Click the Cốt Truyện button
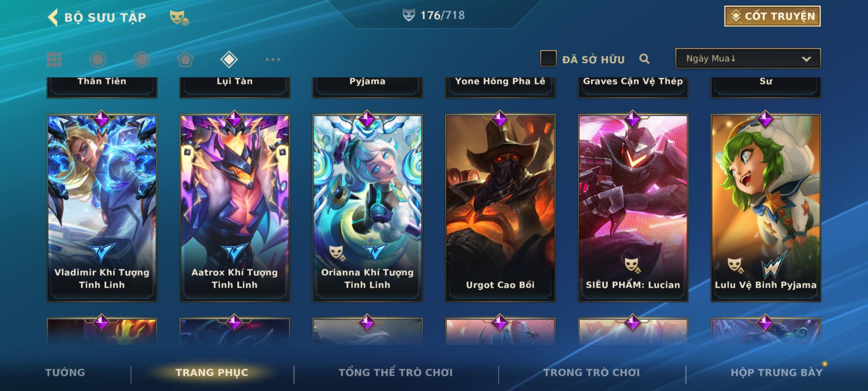The height and width of the screenshot is (391, 868). (772, 16)
